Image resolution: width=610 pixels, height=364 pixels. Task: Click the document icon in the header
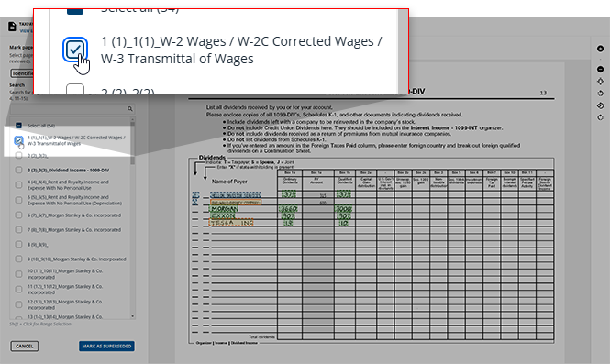(12, 27)
